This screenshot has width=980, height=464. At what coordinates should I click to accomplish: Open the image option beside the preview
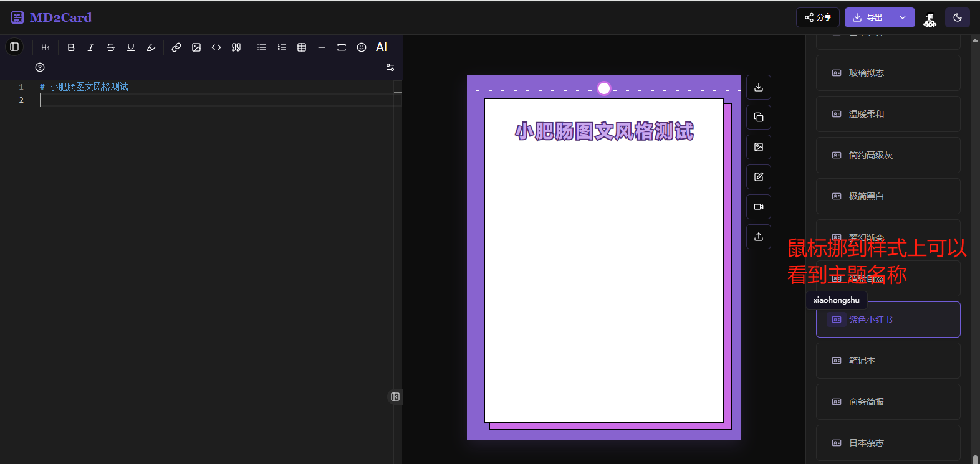click(x=759, y=147)
